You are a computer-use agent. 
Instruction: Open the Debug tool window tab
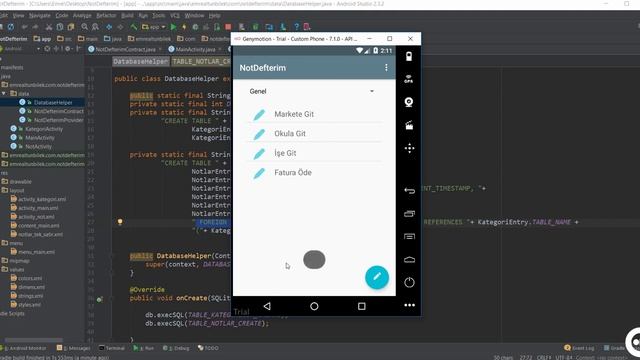[176, 348]
